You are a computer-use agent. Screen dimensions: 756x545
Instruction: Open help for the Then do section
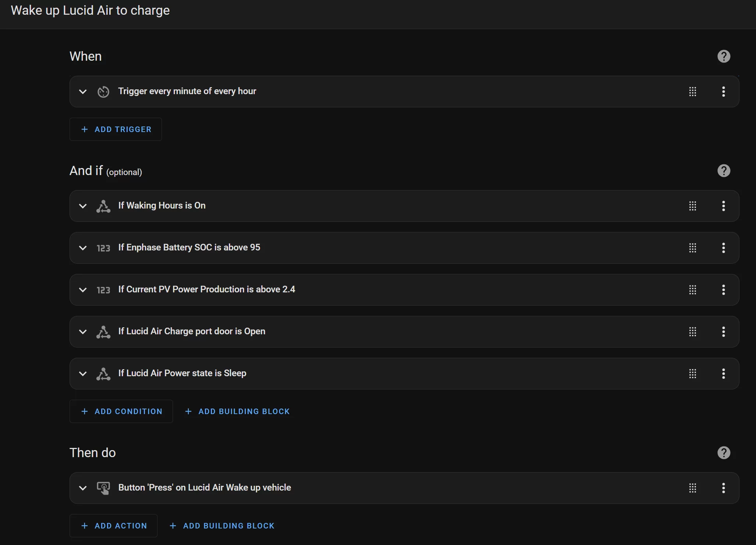click(x=724, y=453)
